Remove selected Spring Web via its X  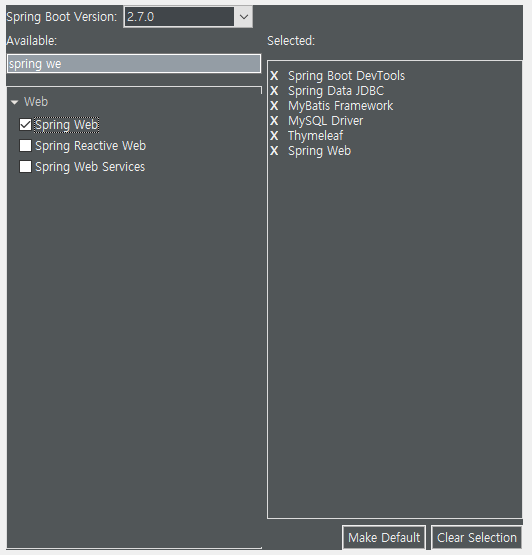tap(274, 151)
